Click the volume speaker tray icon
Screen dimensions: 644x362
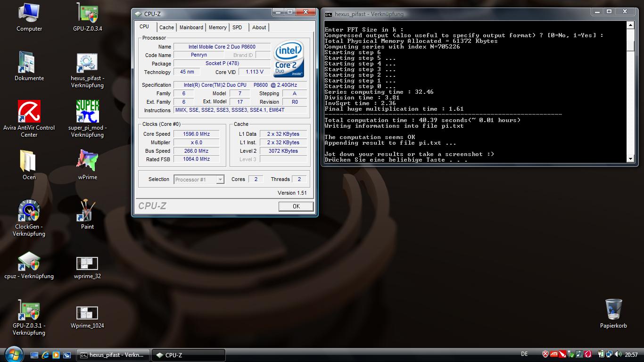tap(618, 354)
